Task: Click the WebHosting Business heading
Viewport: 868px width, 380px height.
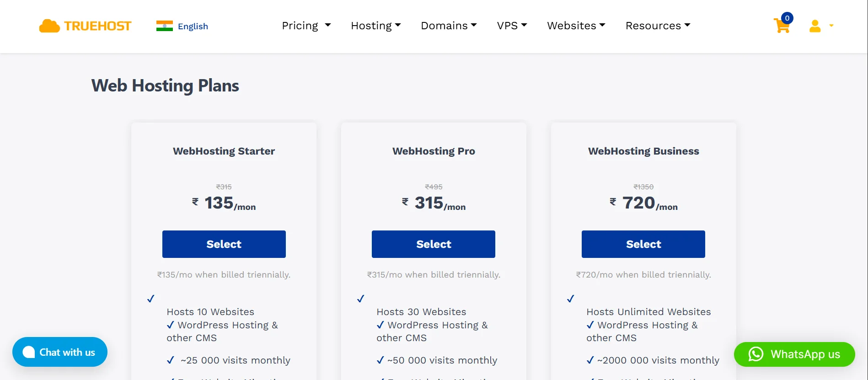Action: [643, 151]
